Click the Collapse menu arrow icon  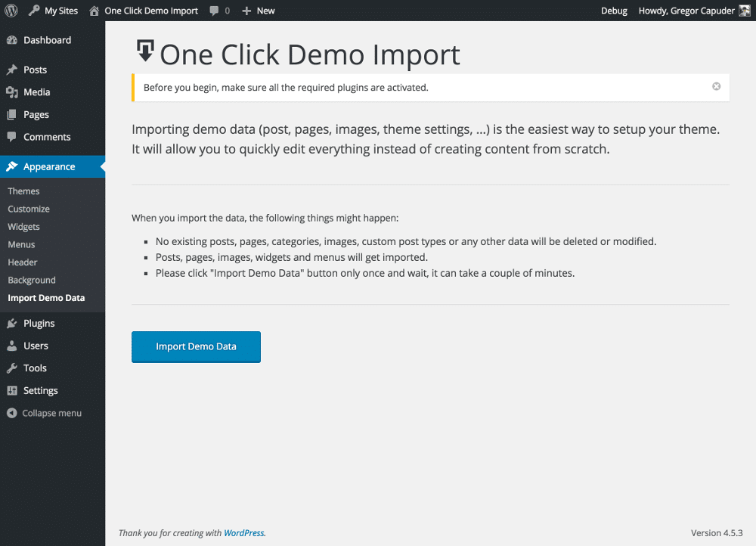12,414
